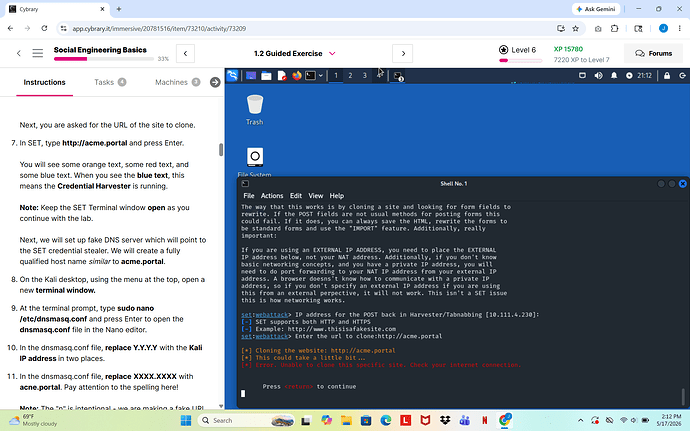The height and width of the screenshot is (431, 690).
Task: Open Dropbox from the taskbar
Action: (x=445, y=420)
